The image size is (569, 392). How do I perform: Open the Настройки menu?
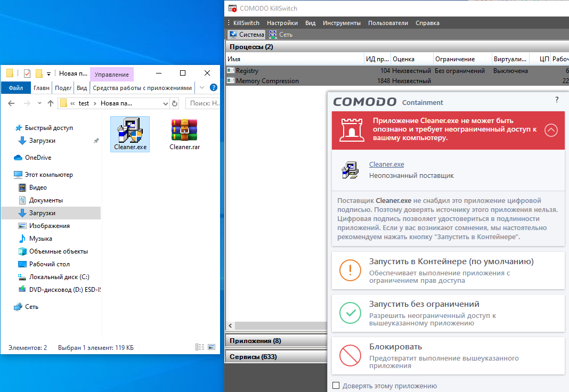point(282,23)
